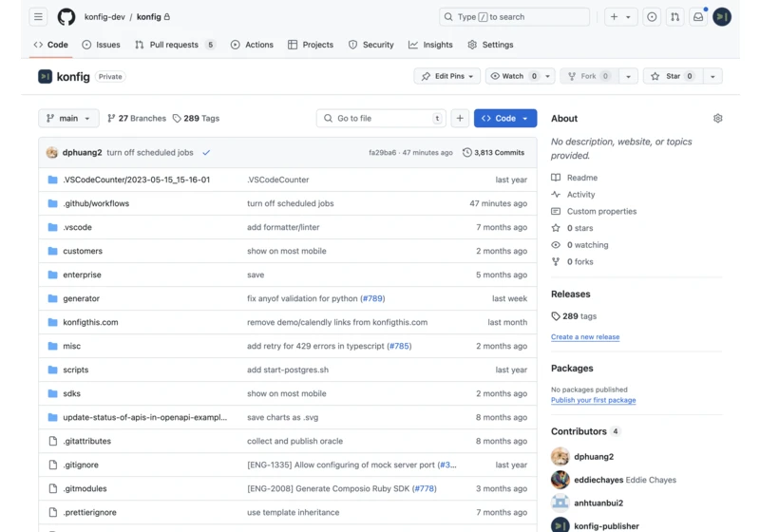760x532 pixels.
Task: Star the konfig repository
Action: click(673, 76)
